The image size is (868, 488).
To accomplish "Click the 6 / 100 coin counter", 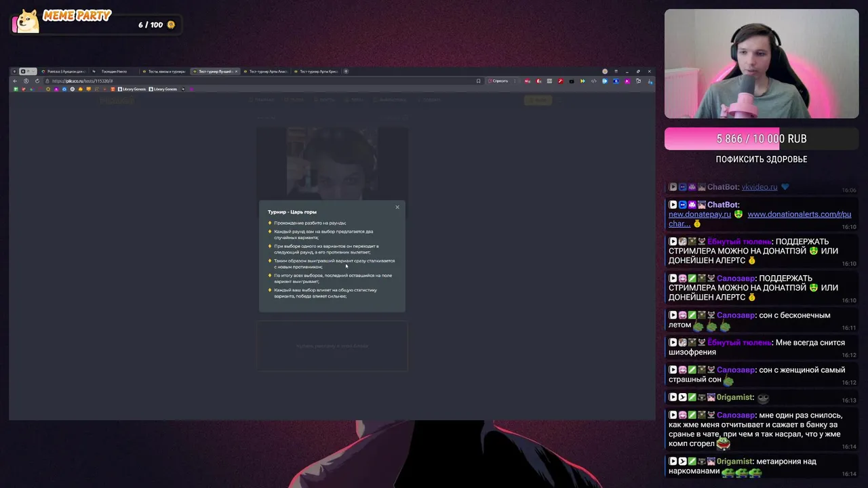I will 157,25.
